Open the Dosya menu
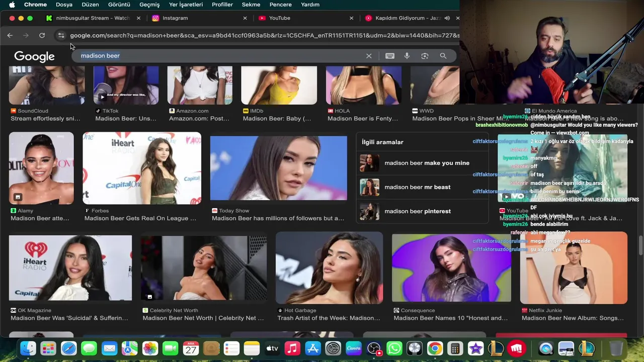Screen dimensions: 644x362 point(64,5)
